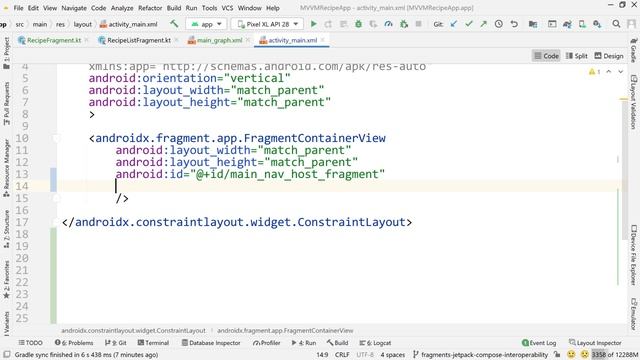Open the AVD Manager device icon

[582, 24]
